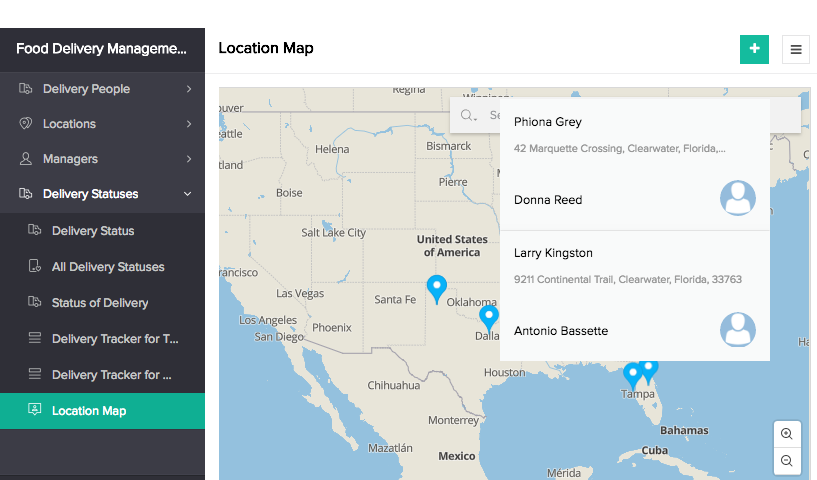Click the map pin near Santa Fe
This screenshot has height=480, width=817.
[x=437, y=289]
